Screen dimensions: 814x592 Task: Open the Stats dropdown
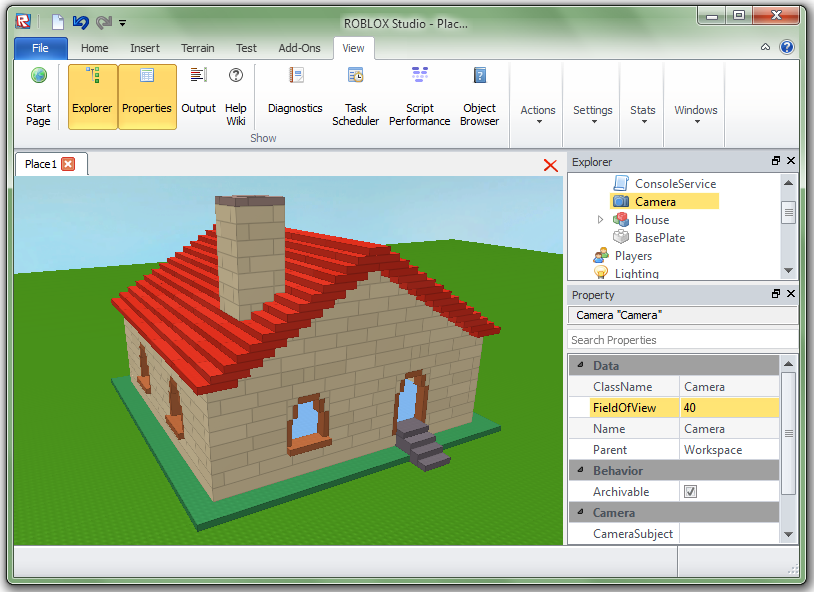(643, 114)
